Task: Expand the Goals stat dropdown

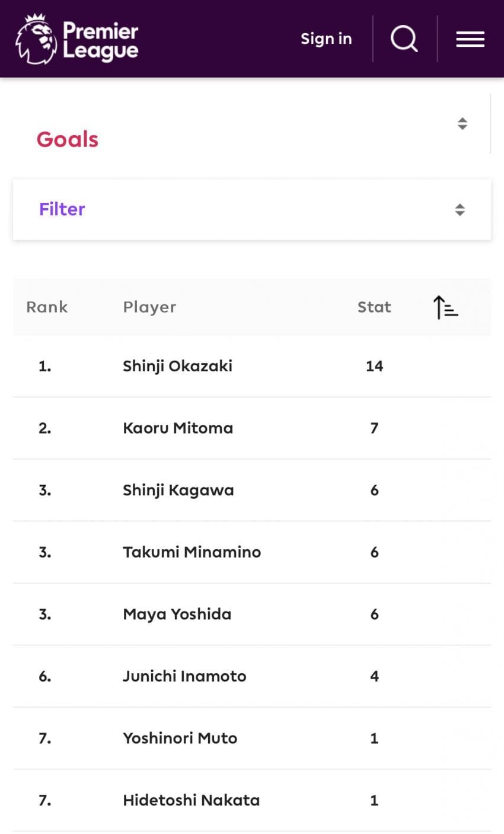Action: click(x=462, y=123)
